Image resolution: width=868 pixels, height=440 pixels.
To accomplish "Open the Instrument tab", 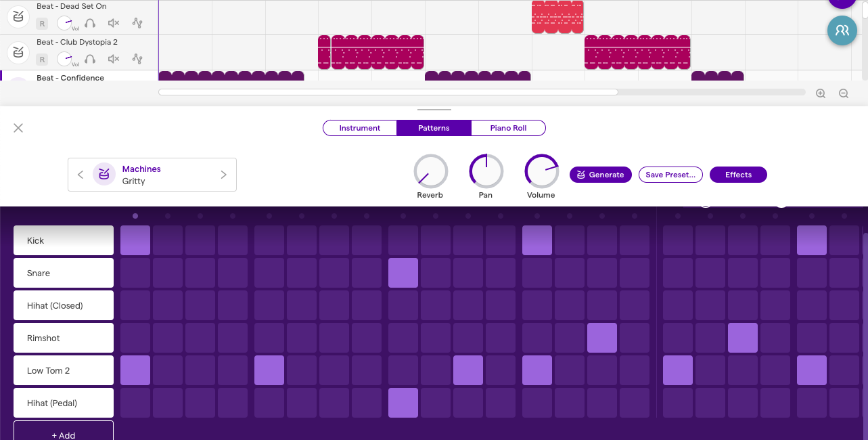I will coord(359,128).
